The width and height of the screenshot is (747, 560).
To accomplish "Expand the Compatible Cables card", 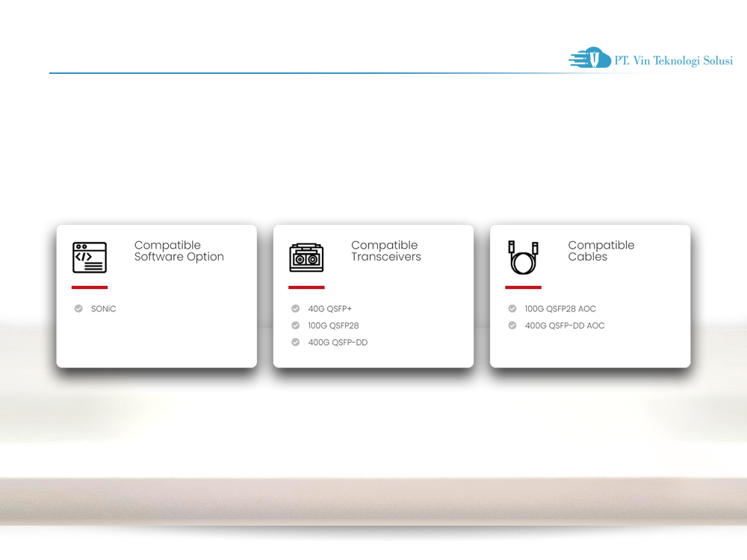I will click(x=590, y=296).
